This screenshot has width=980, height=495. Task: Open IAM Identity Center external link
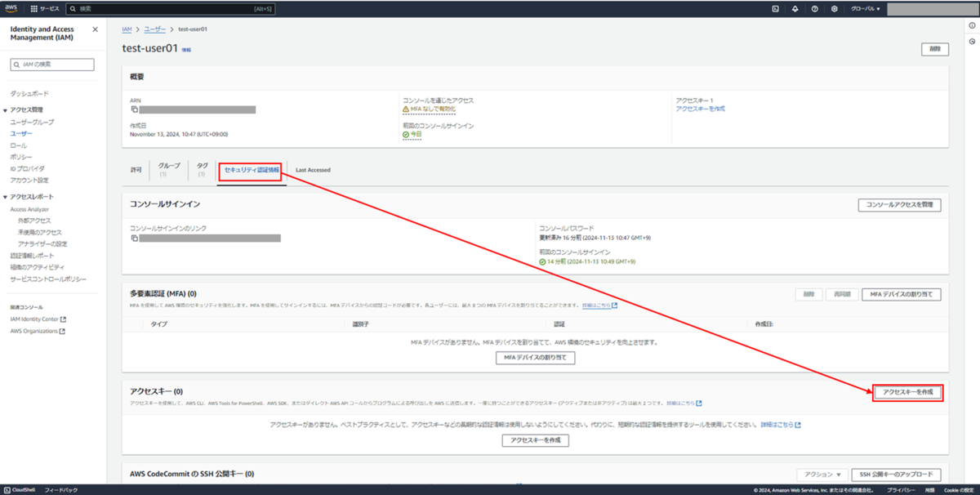point(38,319)
